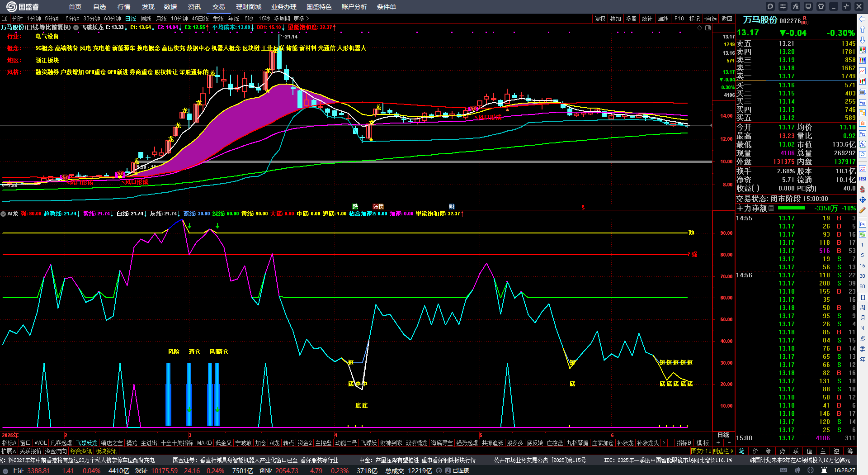Click the monitor display icon in title bar
Viewport: 868px width, 475px height.
tap(808, 6)
